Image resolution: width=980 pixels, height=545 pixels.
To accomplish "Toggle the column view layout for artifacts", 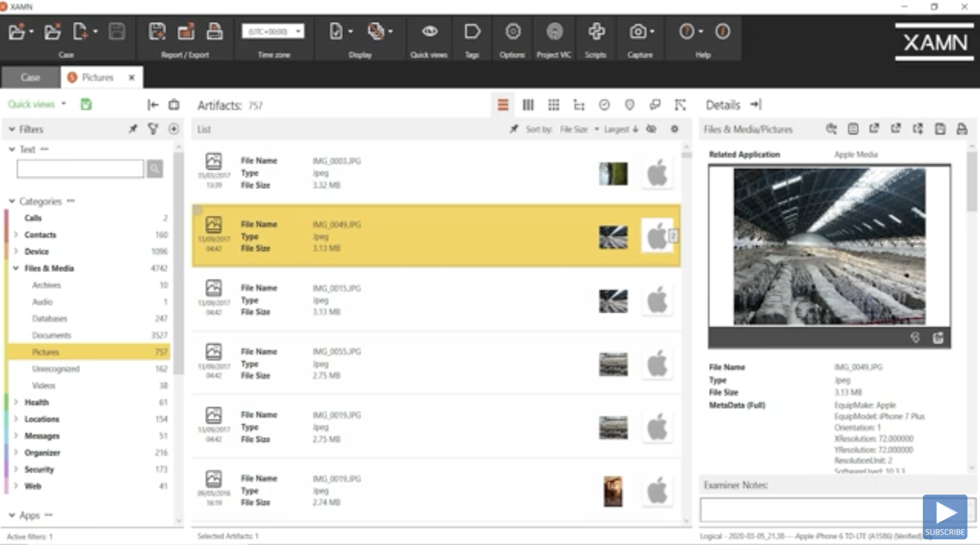I will (x=528, y=105).
